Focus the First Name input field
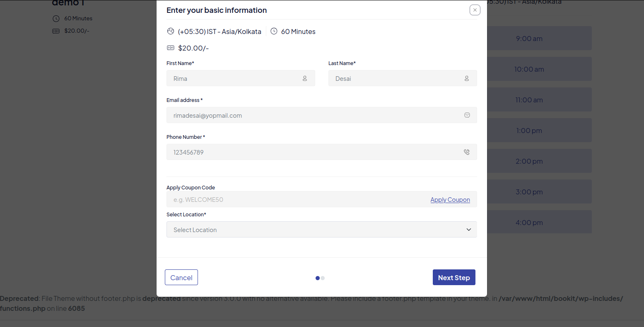Image resolution: width=644 pixels, height=327 pixels. 234,78
